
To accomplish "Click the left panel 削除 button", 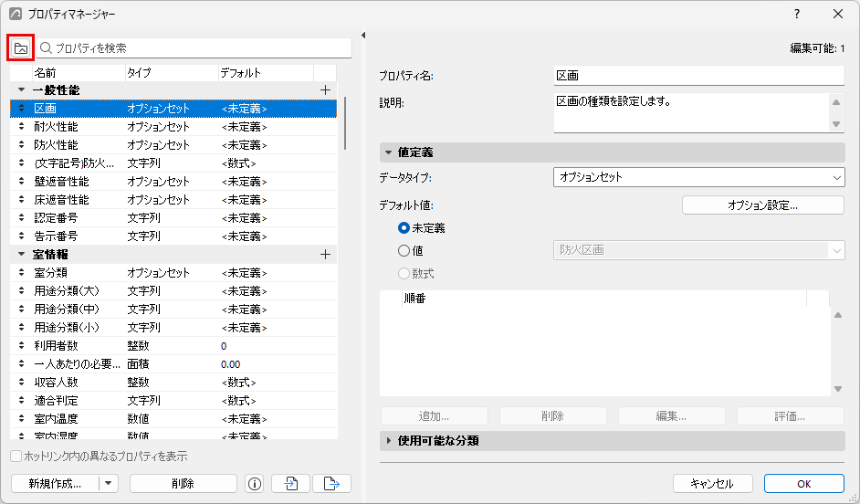I will [184, 484].
